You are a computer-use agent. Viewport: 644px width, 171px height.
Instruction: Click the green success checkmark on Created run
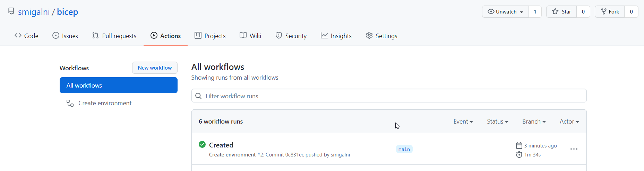click(x=202, y=145)
